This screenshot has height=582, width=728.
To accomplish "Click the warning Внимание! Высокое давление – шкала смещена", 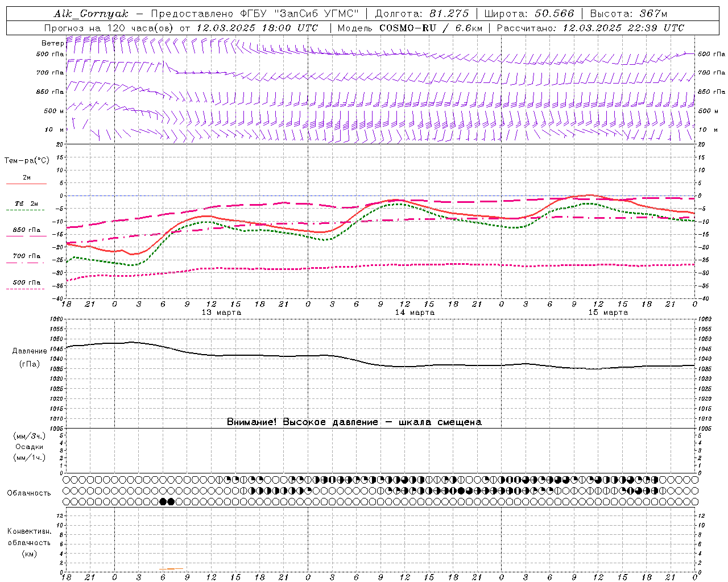I will (354, 422).
